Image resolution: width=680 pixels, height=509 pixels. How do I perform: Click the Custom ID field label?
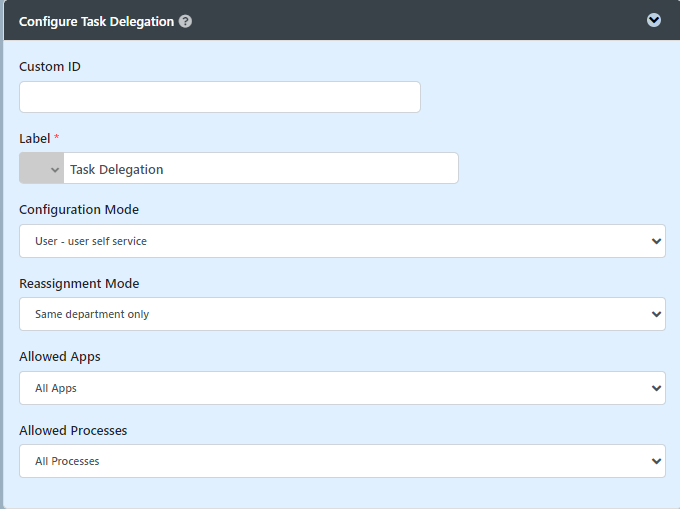coord(50,67)
